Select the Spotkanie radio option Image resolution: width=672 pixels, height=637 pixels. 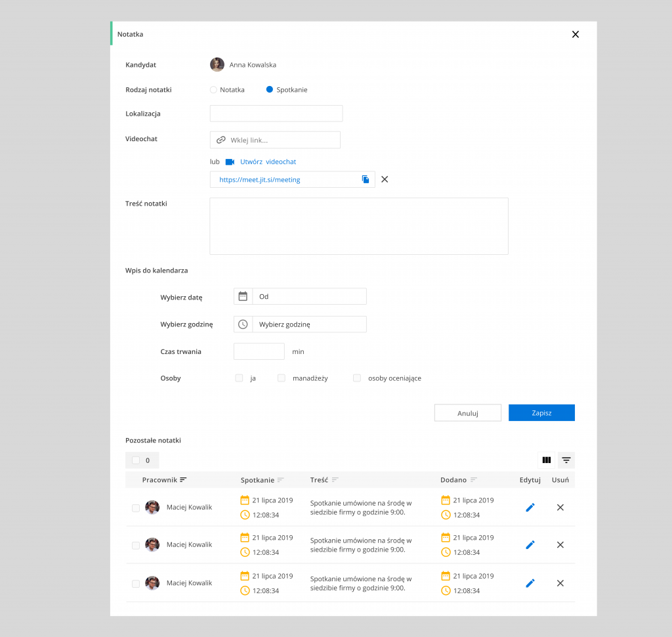(269, 90)
